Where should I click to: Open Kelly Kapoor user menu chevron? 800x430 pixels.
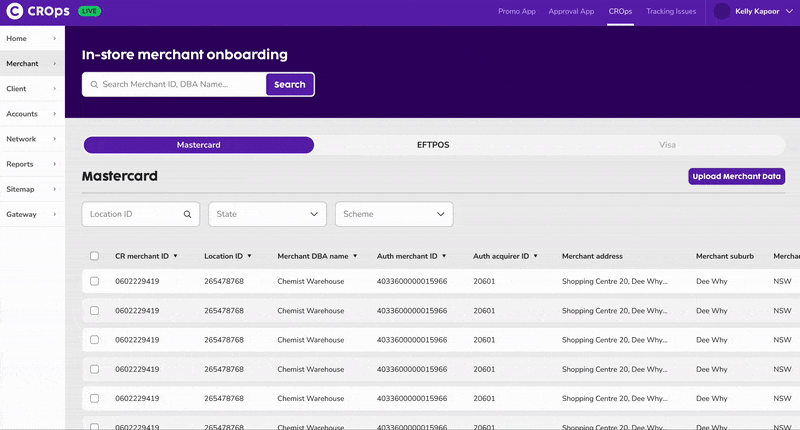pos(789,11)
